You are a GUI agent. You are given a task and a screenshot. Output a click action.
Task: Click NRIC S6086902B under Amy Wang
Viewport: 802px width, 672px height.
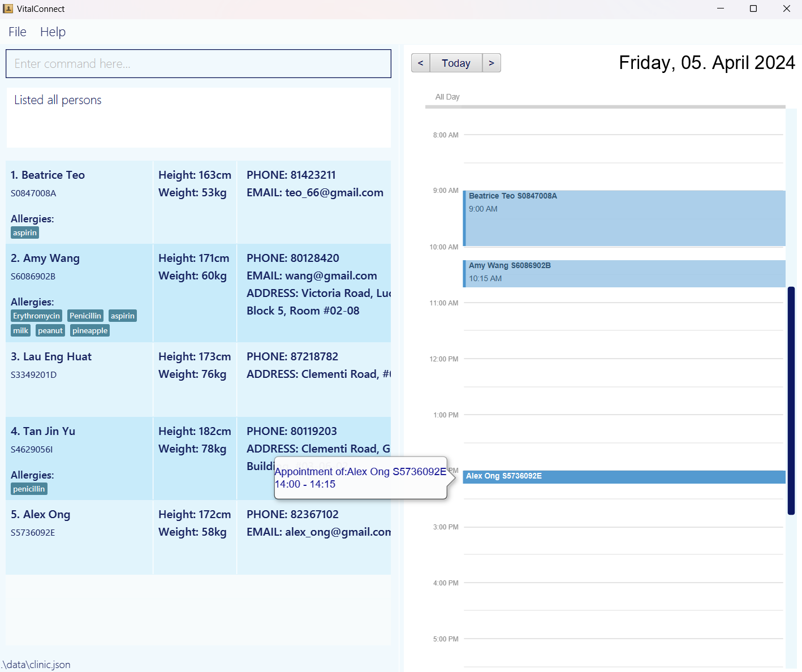33,277
